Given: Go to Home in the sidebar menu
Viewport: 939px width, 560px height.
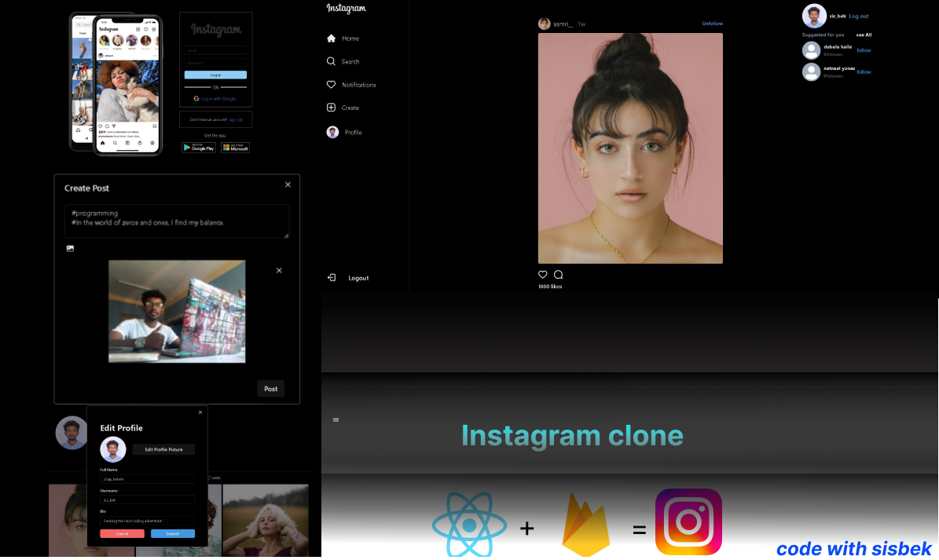Looking at the screenshot, I should (350, 38).
